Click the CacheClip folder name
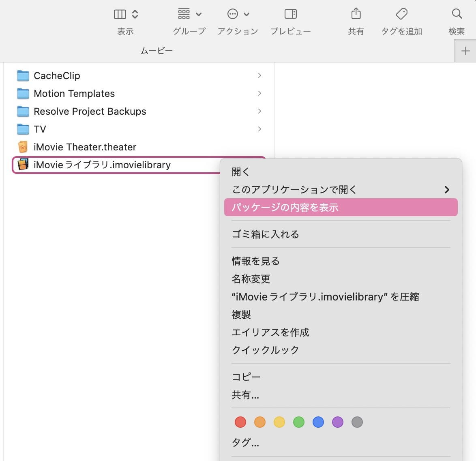Viewport: 476px width, 461px height. click(57, 75)
